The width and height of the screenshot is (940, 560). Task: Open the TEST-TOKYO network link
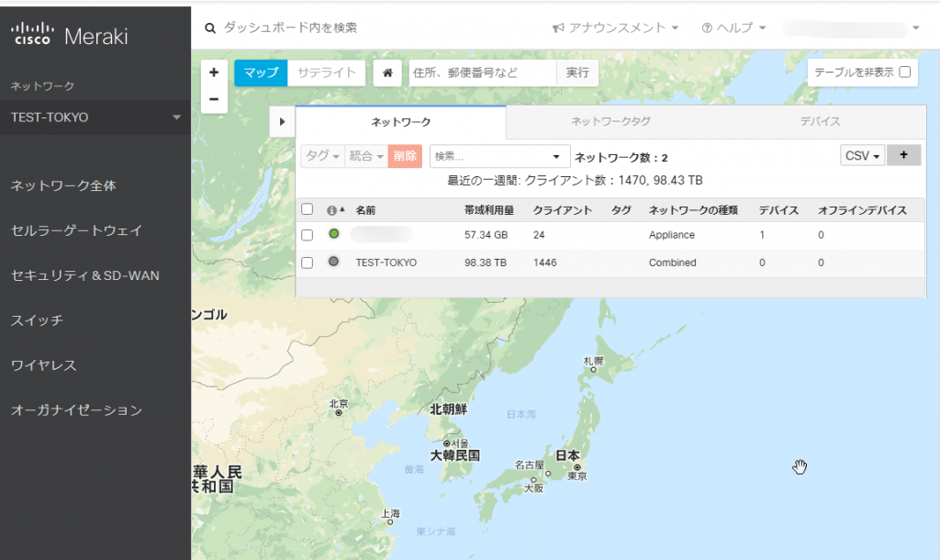click(x=386, y=263)
